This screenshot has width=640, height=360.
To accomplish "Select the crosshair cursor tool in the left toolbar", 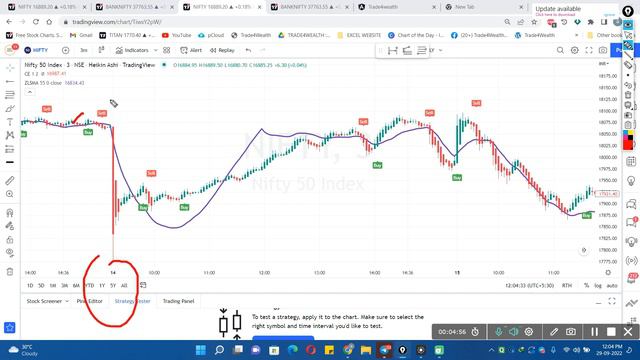I will tap(10, 68).
